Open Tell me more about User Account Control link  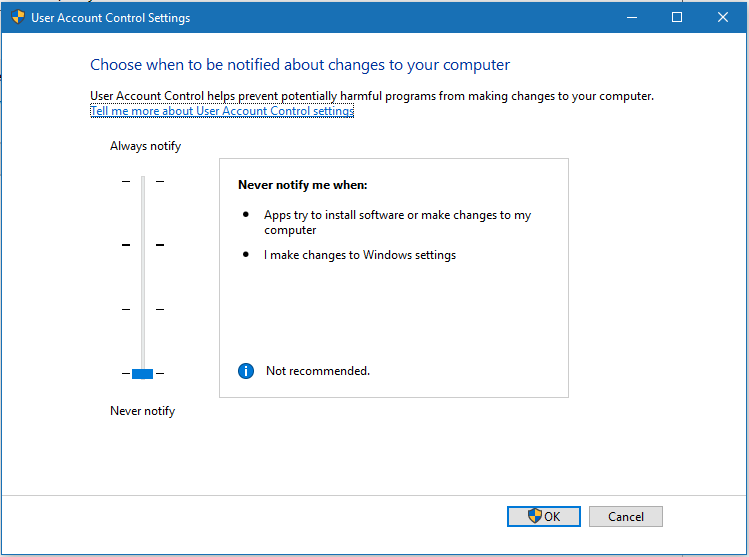tap(222, 111)
